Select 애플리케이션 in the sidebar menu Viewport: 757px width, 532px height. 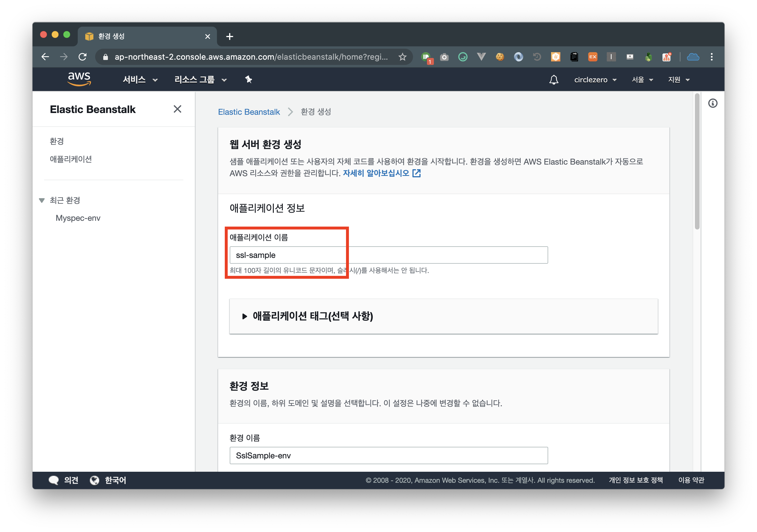tap(71, 159)
